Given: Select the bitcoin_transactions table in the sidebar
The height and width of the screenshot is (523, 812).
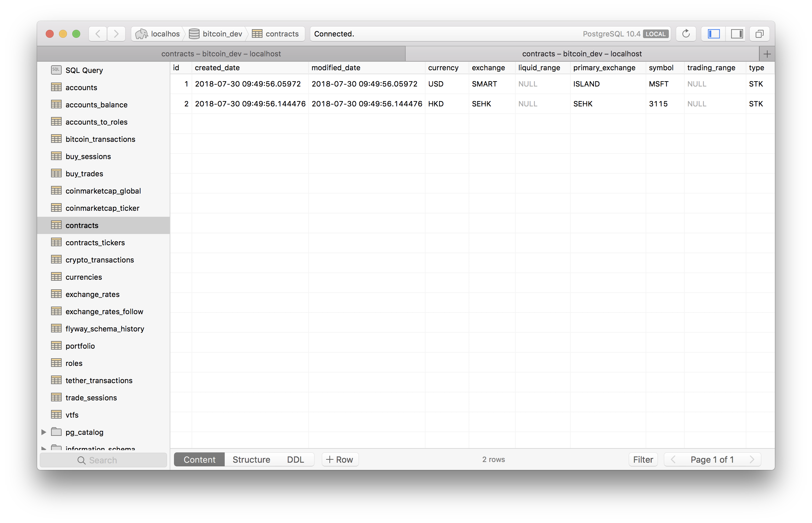Looking at the screenshot, I should point(100,139).
